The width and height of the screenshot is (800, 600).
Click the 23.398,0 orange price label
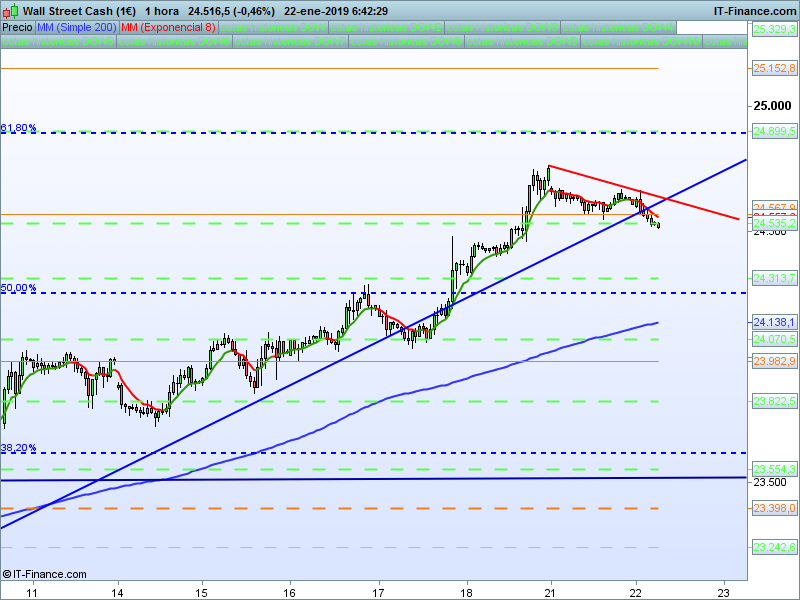[x=774, y=508]
